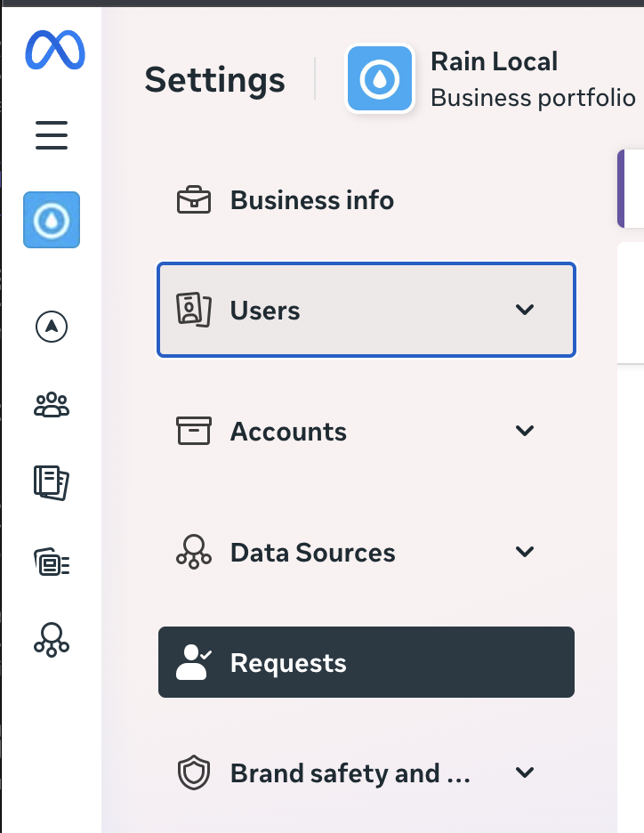The height and width of the screenshot is (833, 644).
Task: Open the people group icon in sidebar
Action: (52, 405)
